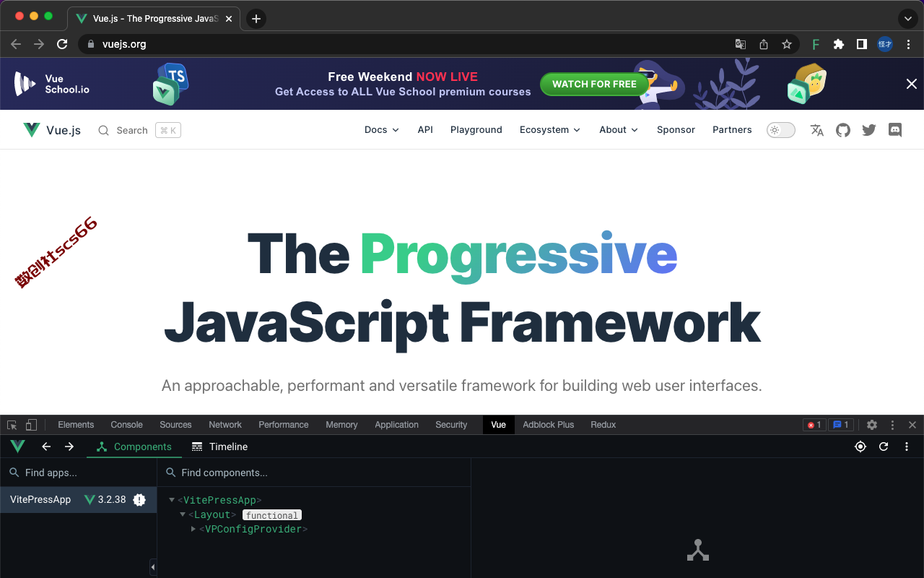Screen dimensions: 924x578
Task: Open the Playground nav link
Action: coord(476,130)
